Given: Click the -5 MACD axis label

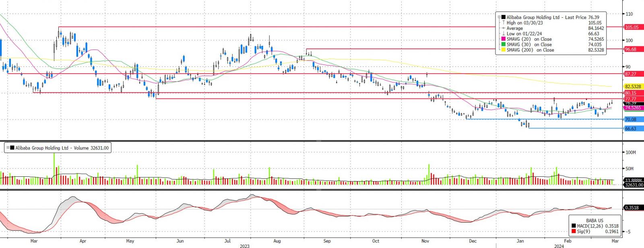Looking at the screenshot, I should click(627, 231).
